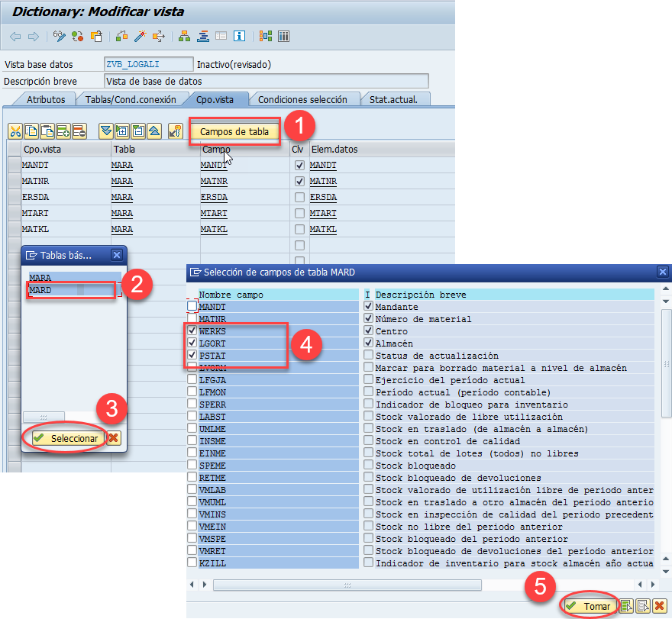Open the Where-used list icon

pos(159,37)
